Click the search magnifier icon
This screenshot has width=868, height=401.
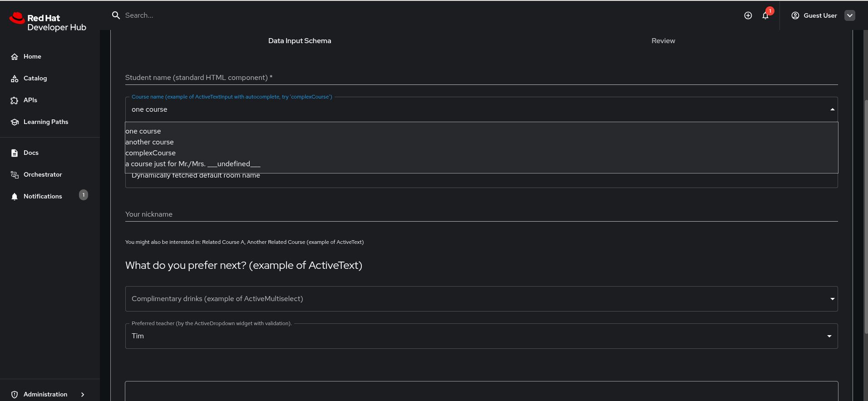click(116, 15)
